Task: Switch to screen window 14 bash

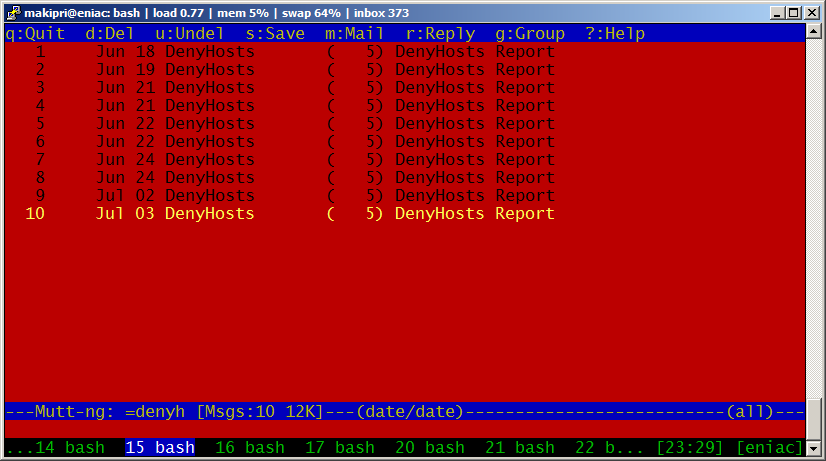Action: click(x=70, y=447)
